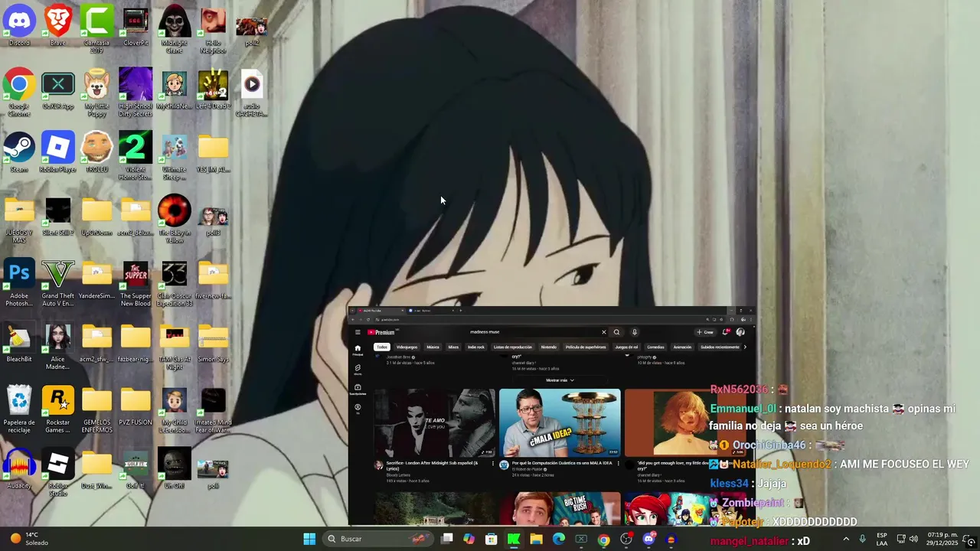This screenshot has height=551, width=980.
Task: Open the Big Time Rush video thumbnail
Action: coord(560,509)
